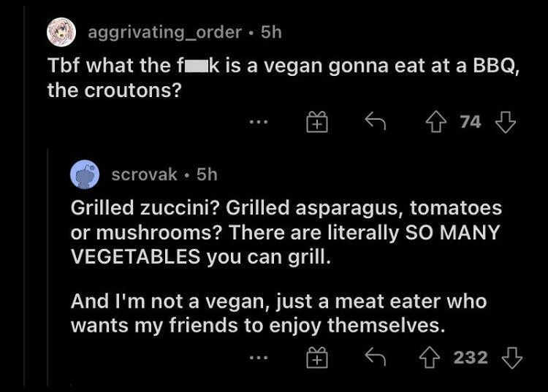
Task: Visit the scrovak username link
Action: coord(145,174)
